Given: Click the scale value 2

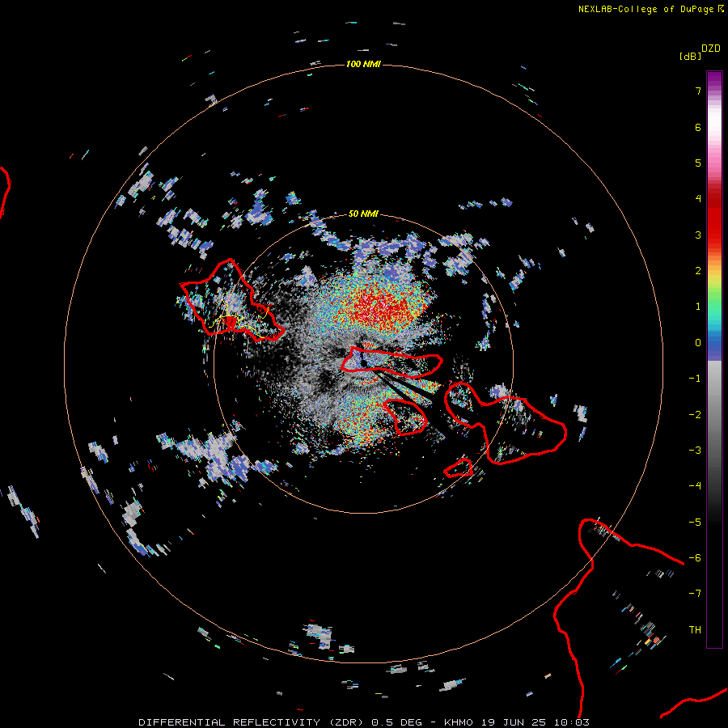Looking at the screenshot, I should [698, 271].
